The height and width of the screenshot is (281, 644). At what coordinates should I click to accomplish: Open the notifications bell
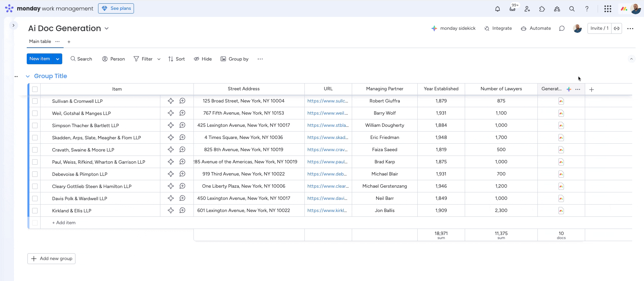(x=498, y=9)
